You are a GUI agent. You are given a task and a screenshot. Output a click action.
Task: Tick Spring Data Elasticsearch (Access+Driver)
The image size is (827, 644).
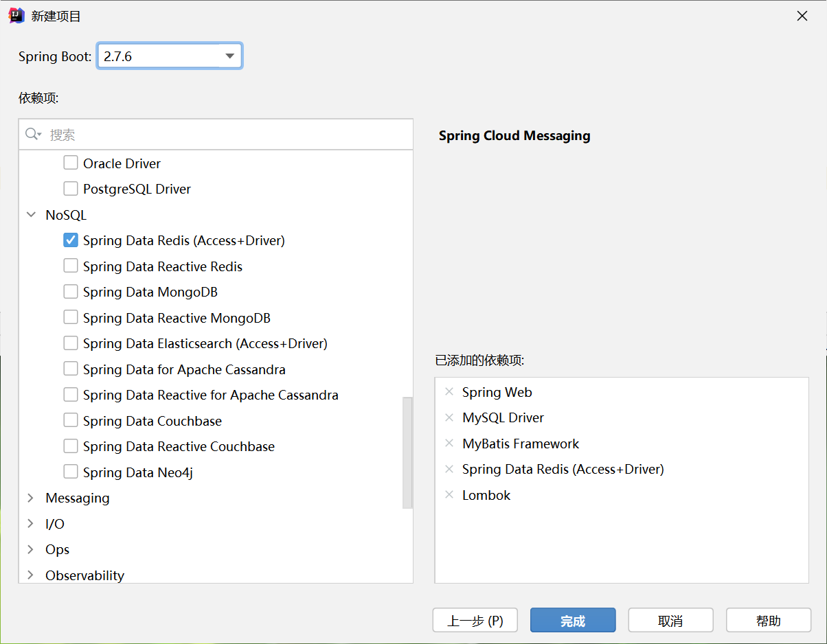[71, 343]
